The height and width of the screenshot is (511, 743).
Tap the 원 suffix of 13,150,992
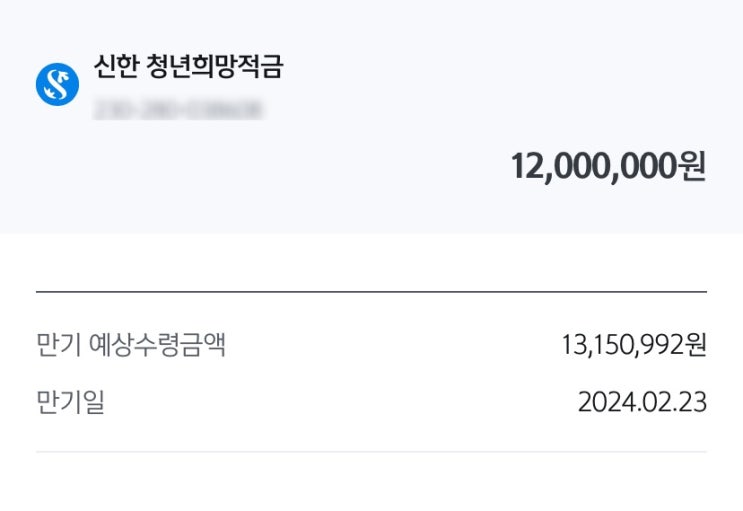tap(696, 345)
